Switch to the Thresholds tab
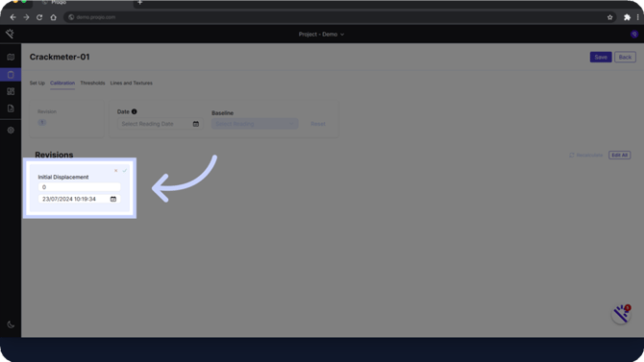The image size is (644, 362). [92, 83]
